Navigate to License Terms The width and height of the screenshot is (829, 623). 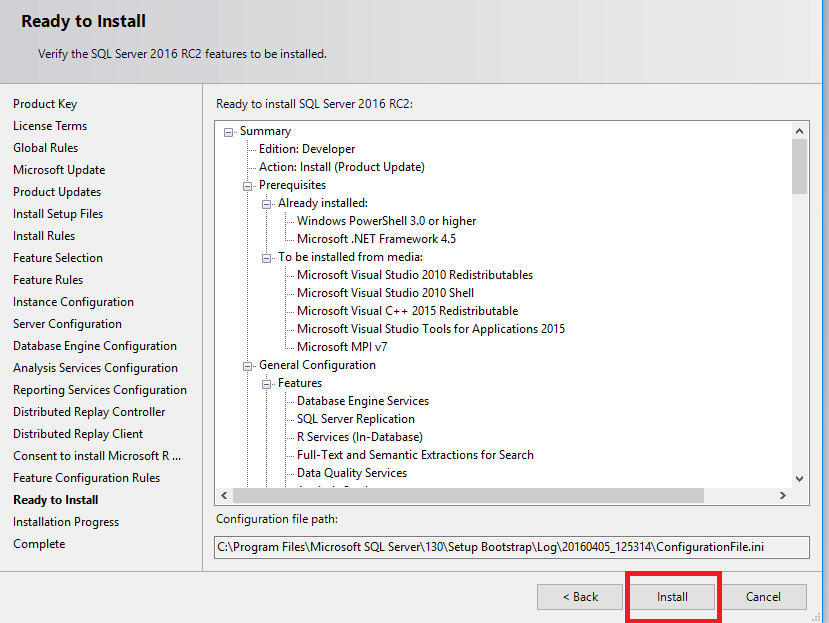pyautogui.click(x=50, y=125)
